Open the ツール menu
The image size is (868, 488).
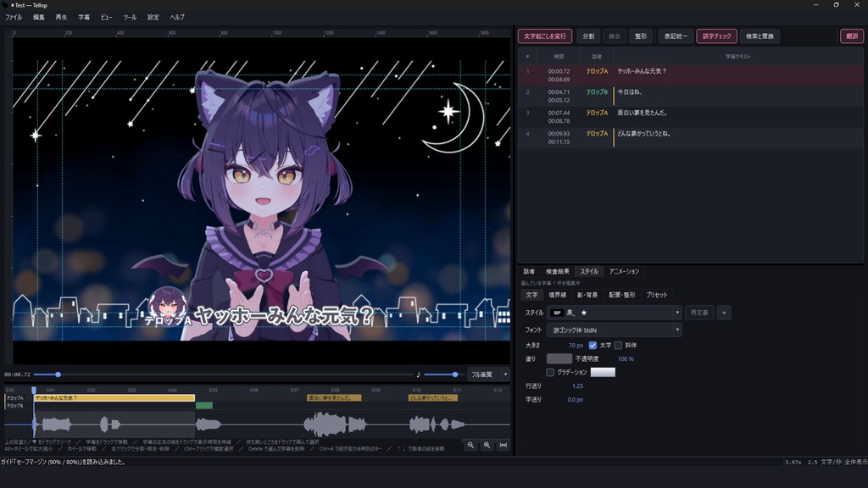pos(130,17)
